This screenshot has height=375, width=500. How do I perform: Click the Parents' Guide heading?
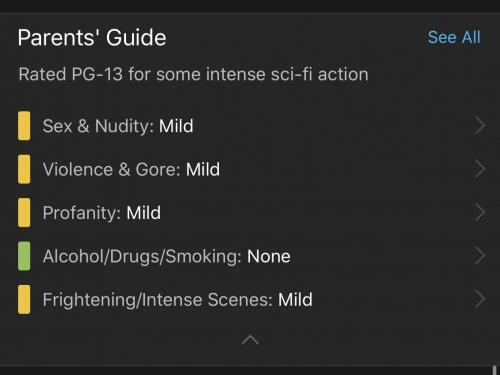[92, 37]
